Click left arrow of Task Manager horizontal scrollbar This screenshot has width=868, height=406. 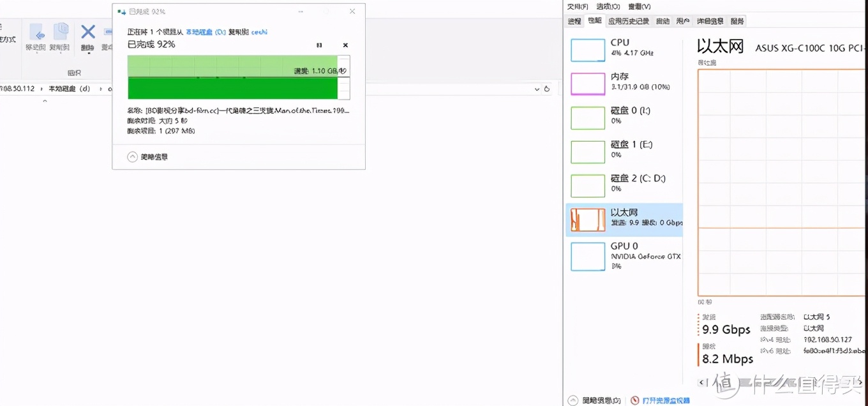click(703, 382)
